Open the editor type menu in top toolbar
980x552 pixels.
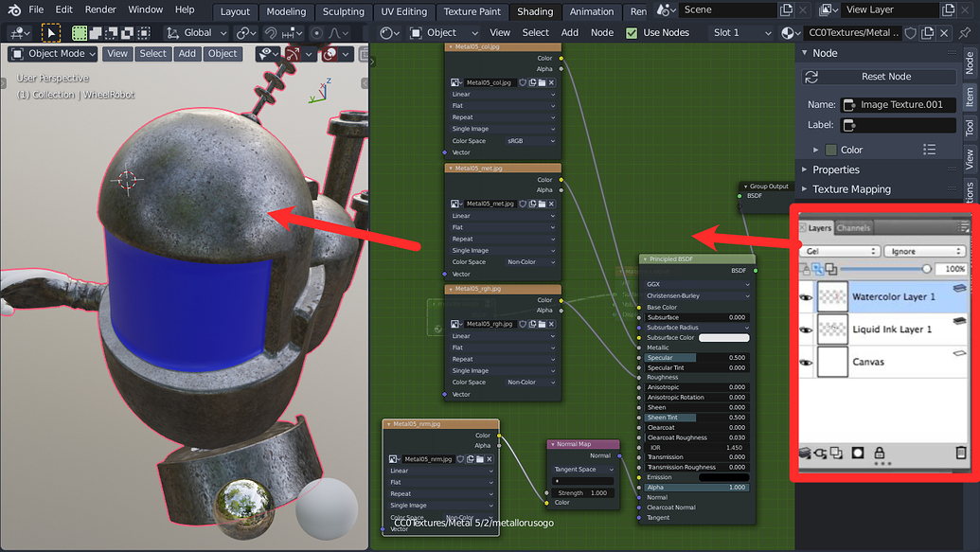click(x=19, y=32)
